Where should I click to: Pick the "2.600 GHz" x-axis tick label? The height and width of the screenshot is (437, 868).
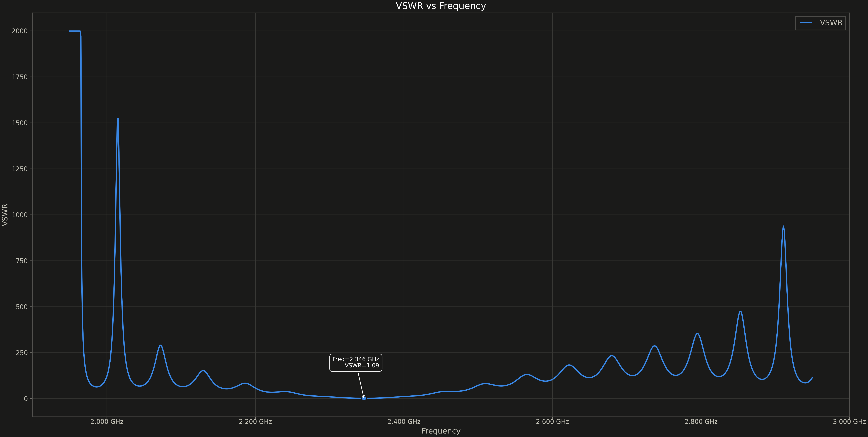(x=552, y=422)
